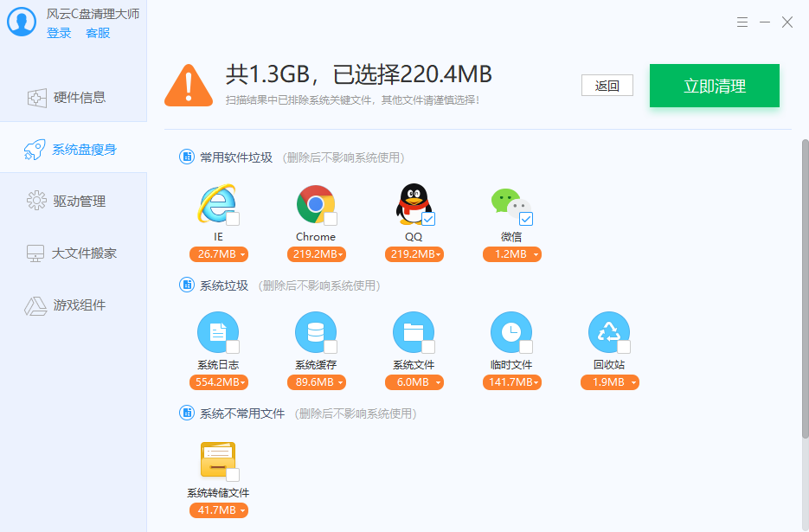Click the rocket icon for system disk slimming
The width and height of the screenshot is (809, 532).
click(35, 150)
